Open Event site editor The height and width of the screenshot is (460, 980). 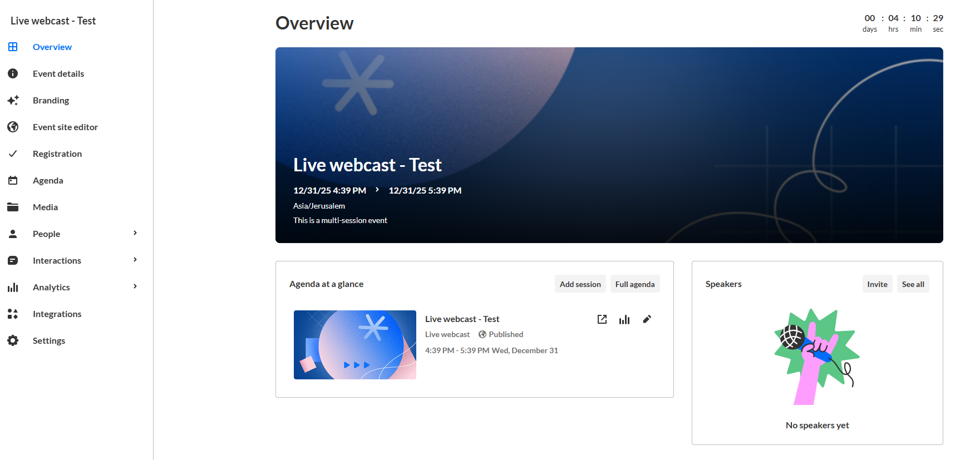[65, 127]
